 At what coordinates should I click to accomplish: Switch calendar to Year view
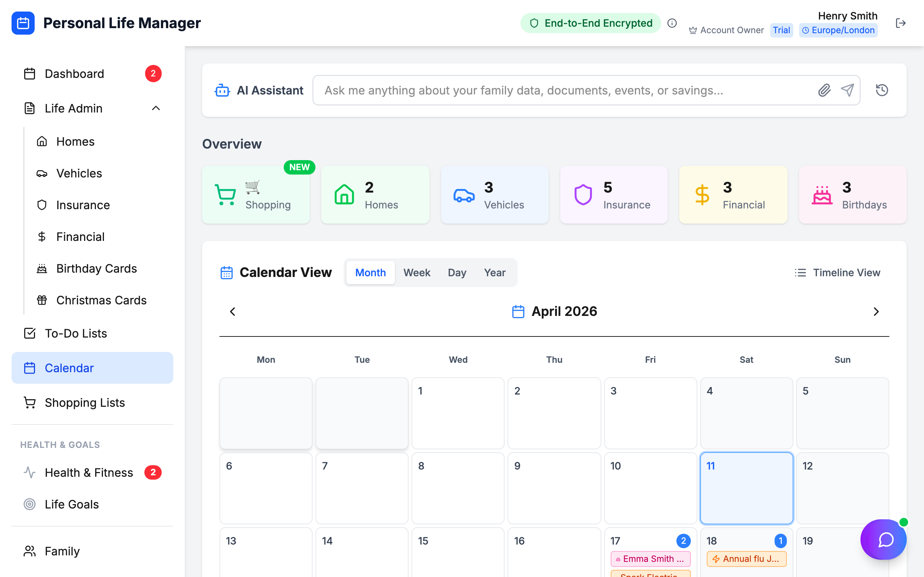coord(494,273)
